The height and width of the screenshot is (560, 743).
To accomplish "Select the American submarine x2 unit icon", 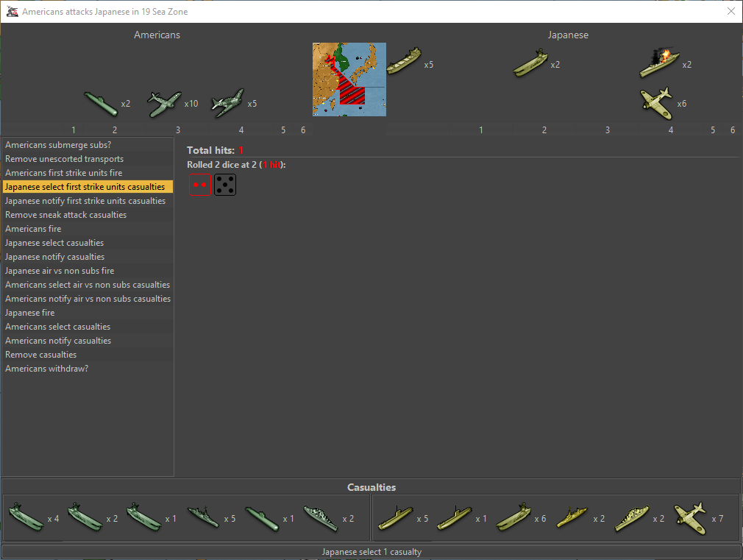I will (101, 103).
